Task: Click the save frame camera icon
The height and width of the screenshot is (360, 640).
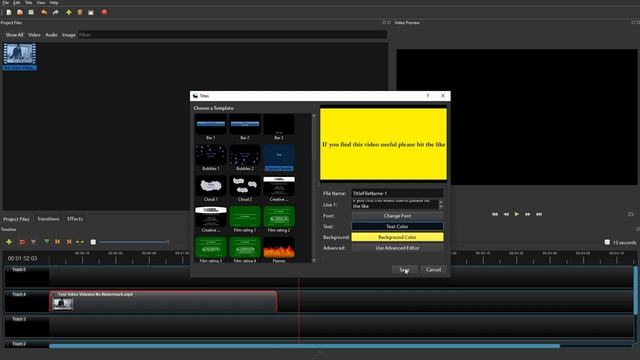Action: tap(631, 214)
